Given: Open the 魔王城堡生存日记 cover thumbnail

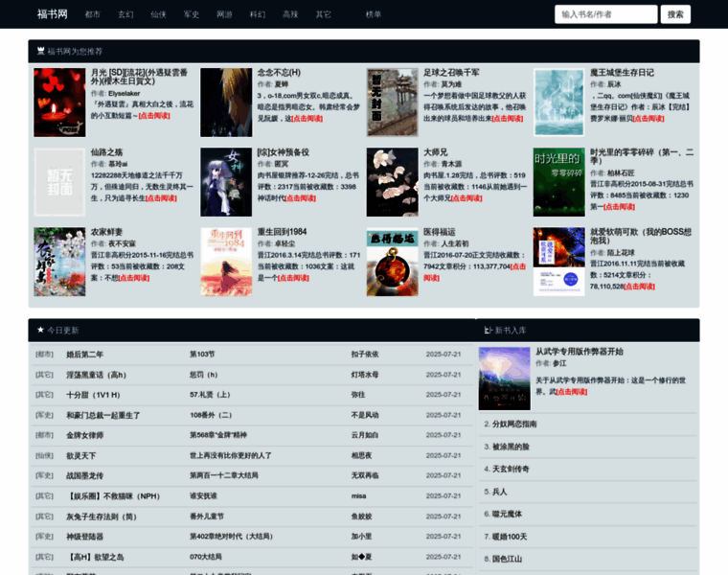Looking at the screenshot, I should pyautogui.click(x=559, y=103).
